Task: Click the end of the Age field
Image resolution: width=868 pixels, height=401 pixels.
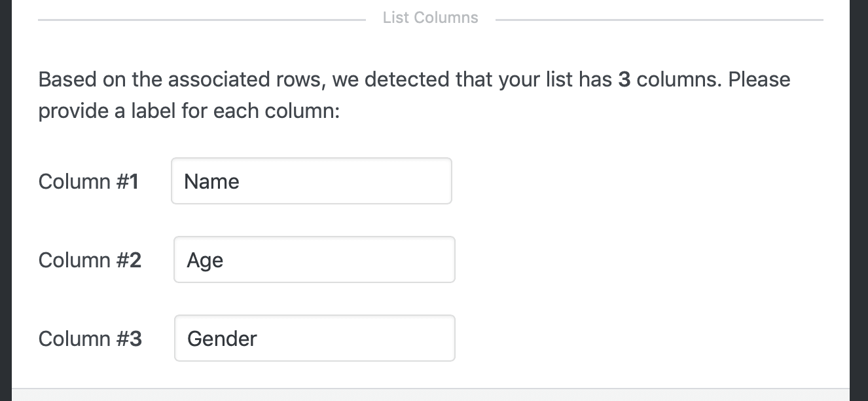Action: 432,259
